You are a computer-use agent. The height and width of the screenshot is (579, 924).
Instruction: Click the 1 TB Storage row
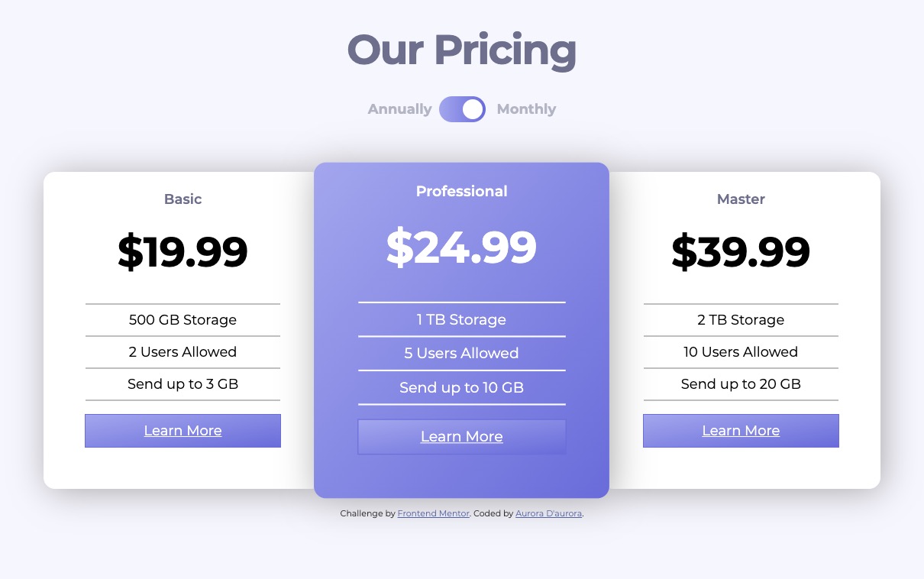pyautogui.click(x=461, y=319)
